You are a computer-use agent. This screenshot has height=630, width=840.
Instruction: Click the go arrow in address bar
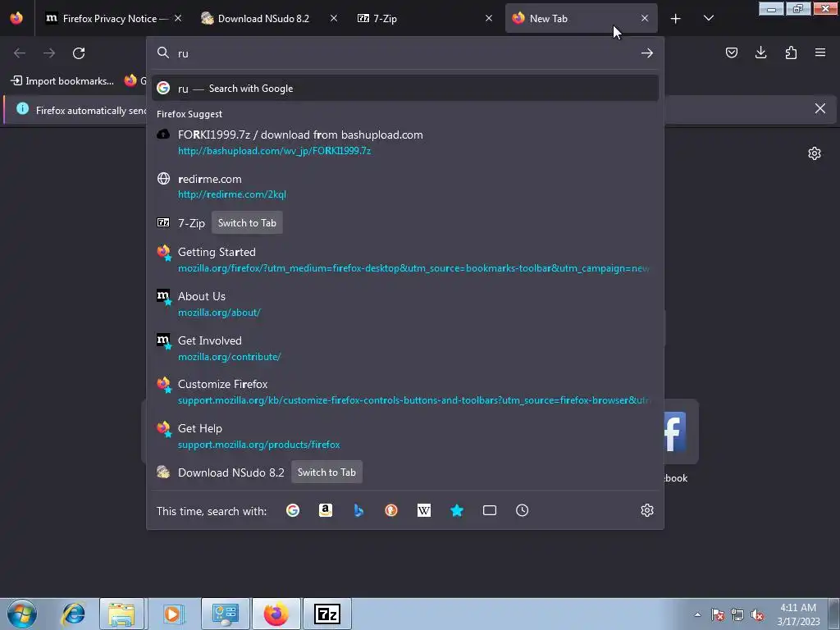646,53
